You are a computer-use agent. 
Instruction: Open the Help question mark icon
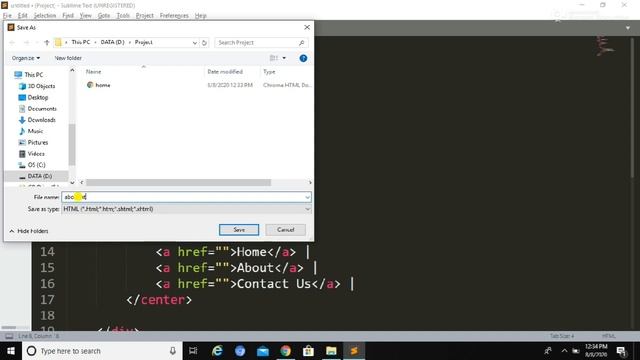[x=303, y=58]
